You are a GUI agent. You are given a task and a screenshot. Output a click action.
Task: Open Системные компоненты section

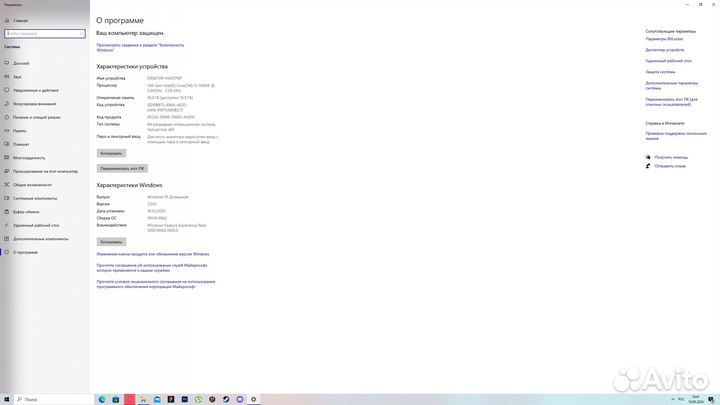click(35, 198)
